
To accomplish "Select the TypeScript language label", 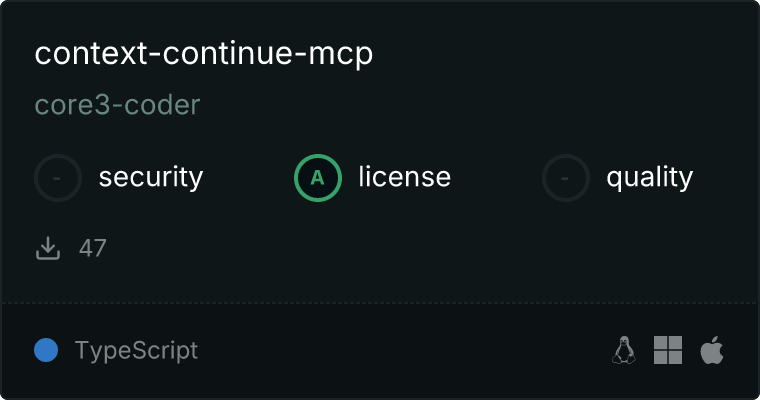I will coord(137,351).
